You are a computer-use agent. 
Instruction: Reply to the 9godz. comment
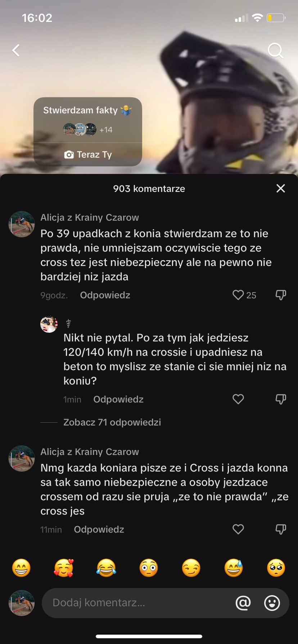[105, 295]
